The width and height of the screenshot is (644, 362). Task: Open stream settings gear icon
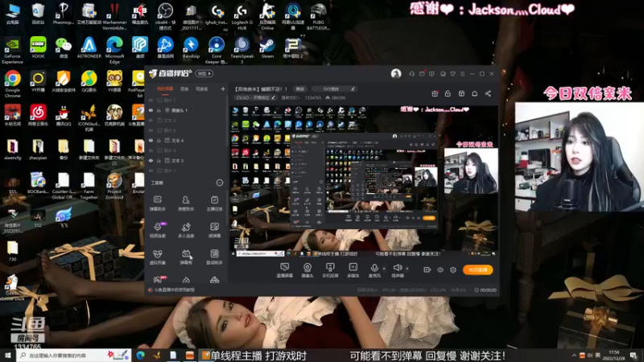453,269
